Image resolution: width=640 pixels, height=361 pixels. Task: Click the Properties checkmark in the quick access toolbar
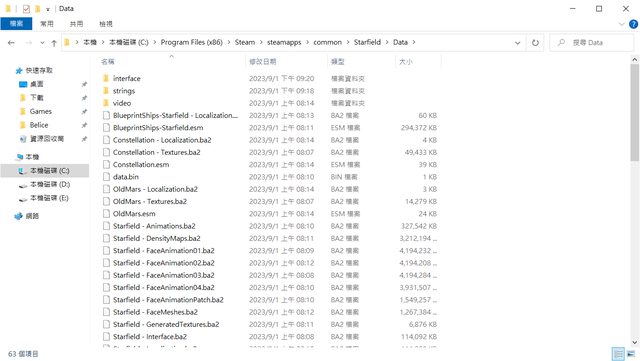tap(26, 9)
